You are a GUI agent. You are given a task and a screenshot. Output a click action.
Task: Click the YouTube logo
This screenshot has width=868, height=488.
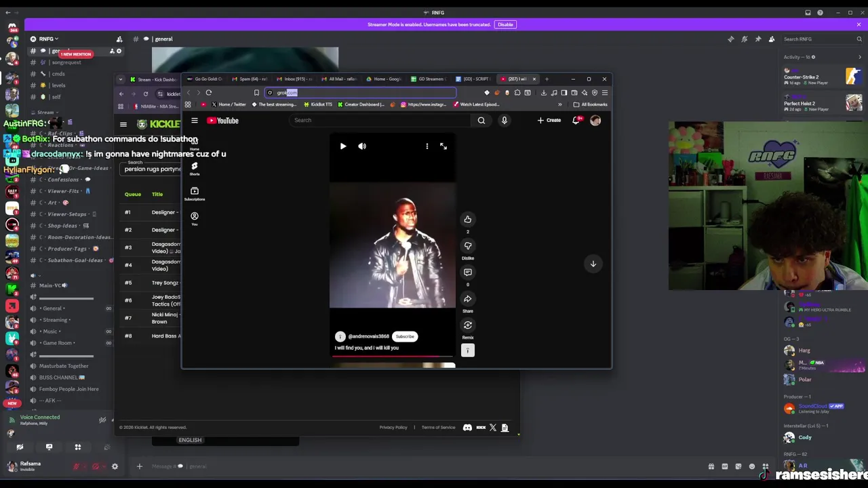pos(223,121)
